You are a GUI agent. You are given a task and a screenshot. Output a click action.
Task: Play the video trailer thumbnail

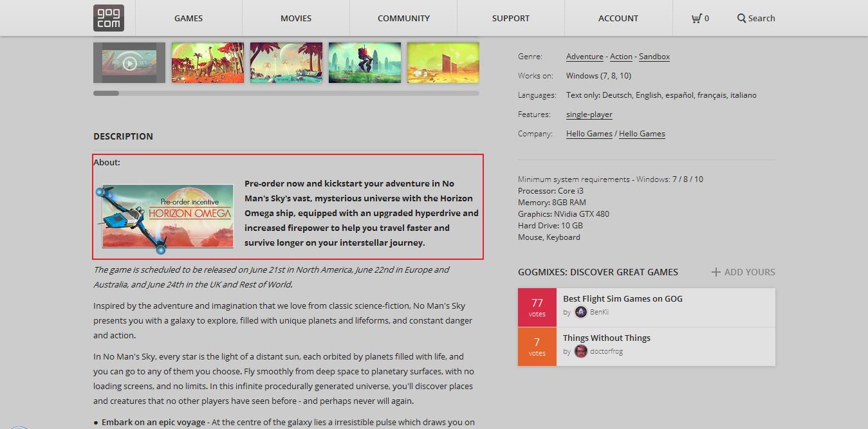[129, 63]
